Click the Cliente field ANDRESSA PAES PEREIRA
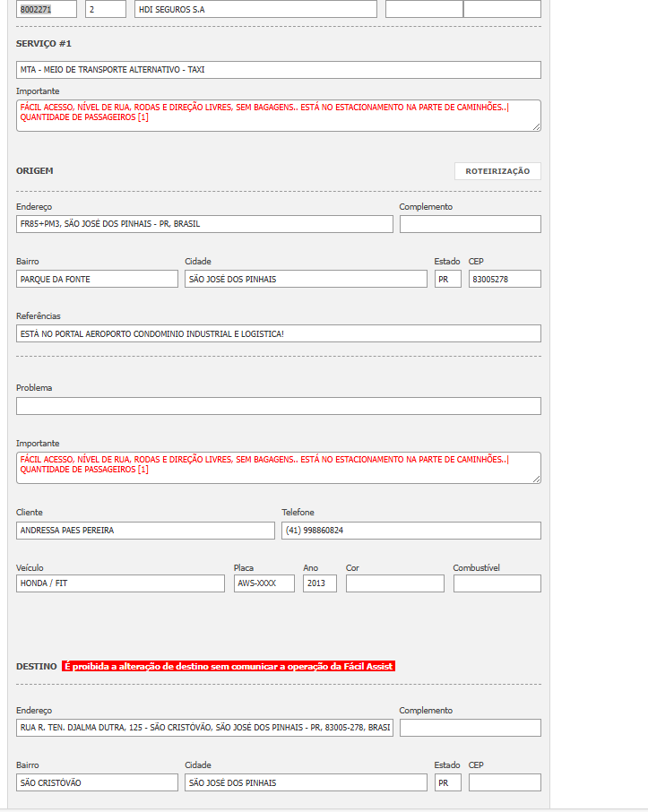The height and width of the screenshot is (812, 648). pos(145,531)
